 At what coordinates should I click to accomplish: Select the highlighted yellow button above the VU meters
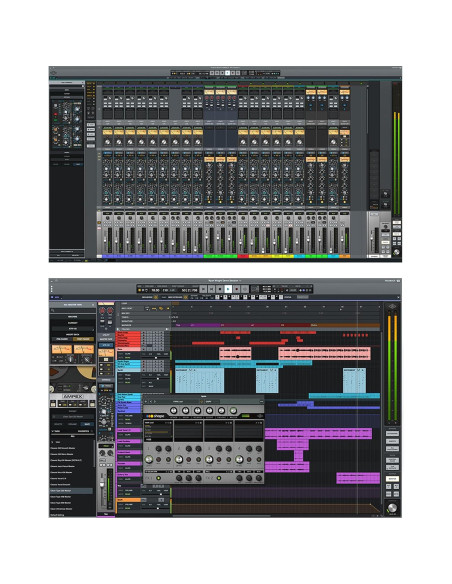pos(84,339)
